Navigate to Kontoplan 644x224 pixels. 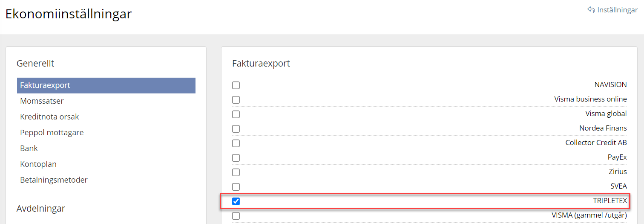[38, 164]
